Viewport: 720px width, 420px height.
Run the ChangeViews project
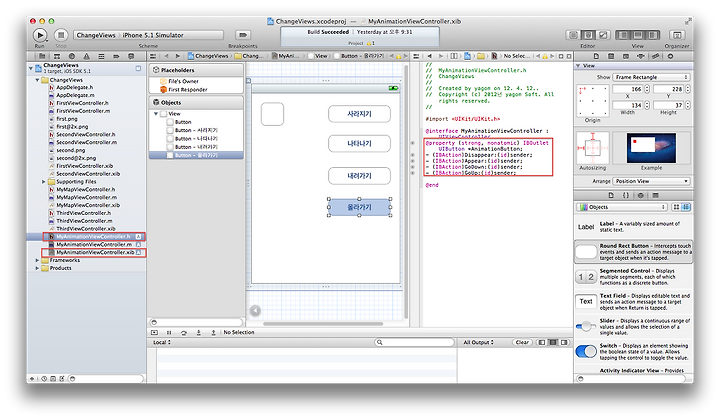pos(40,35)
